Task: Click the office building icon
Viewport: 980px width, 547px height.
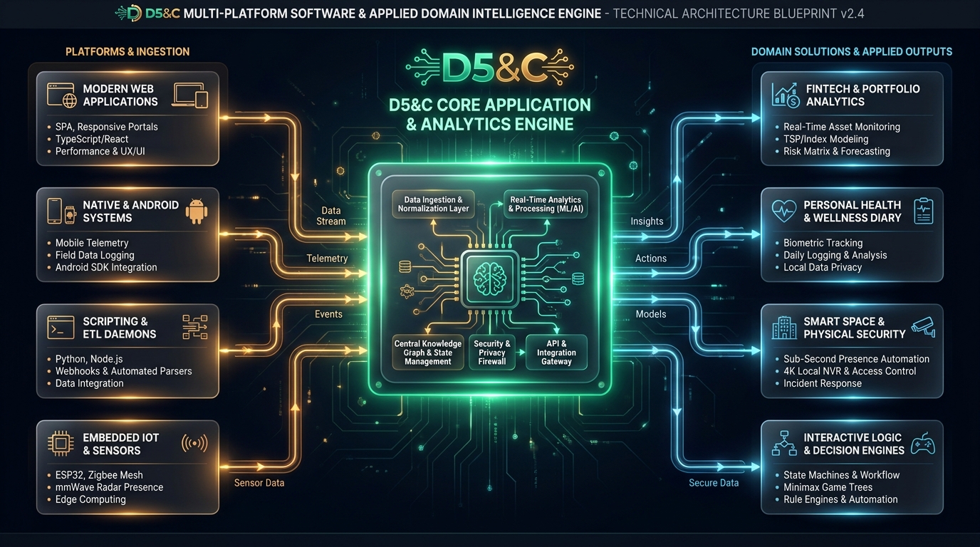Action: [x=784, y=328]
